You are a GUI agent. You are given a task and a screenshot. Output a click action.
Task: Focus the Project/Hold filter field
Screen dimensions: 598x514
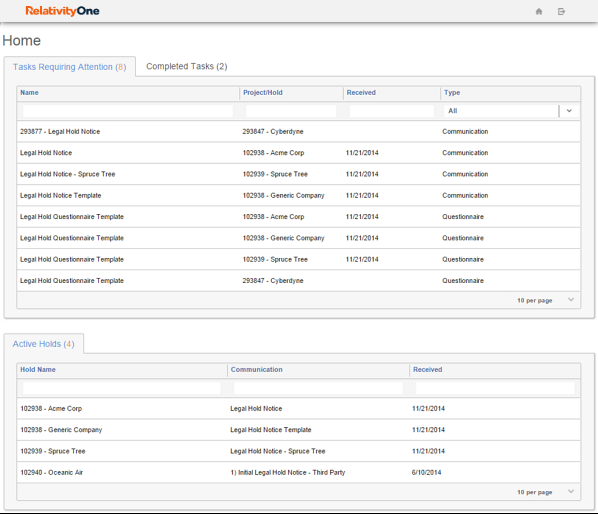[291, 111]
